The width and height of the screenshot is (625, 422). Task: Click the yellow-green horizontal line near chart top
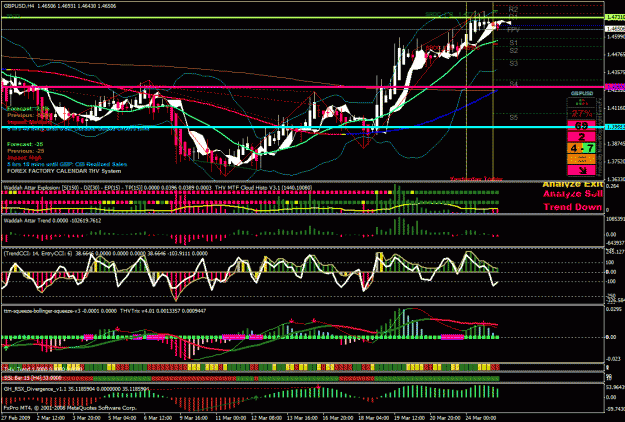click(x=303, y=18)
